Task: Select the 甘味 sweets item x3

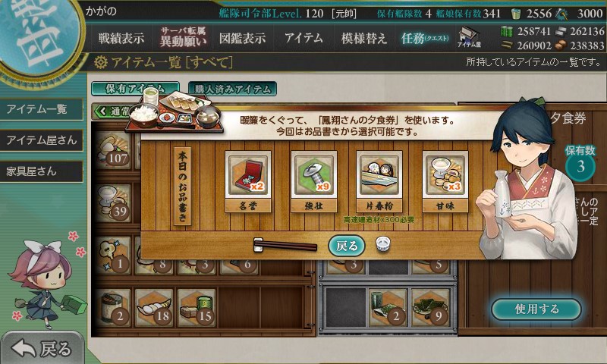Action: (x=445, y=182)
